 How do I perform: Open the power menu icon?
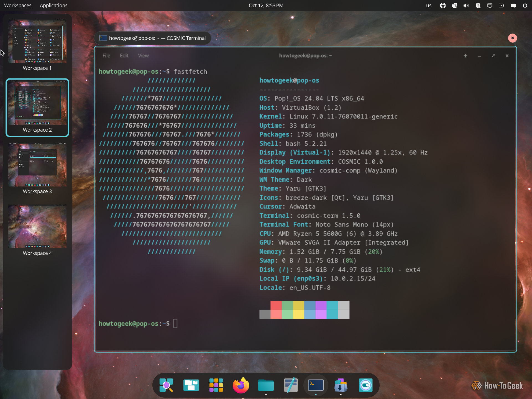click(x=525, y=6)
